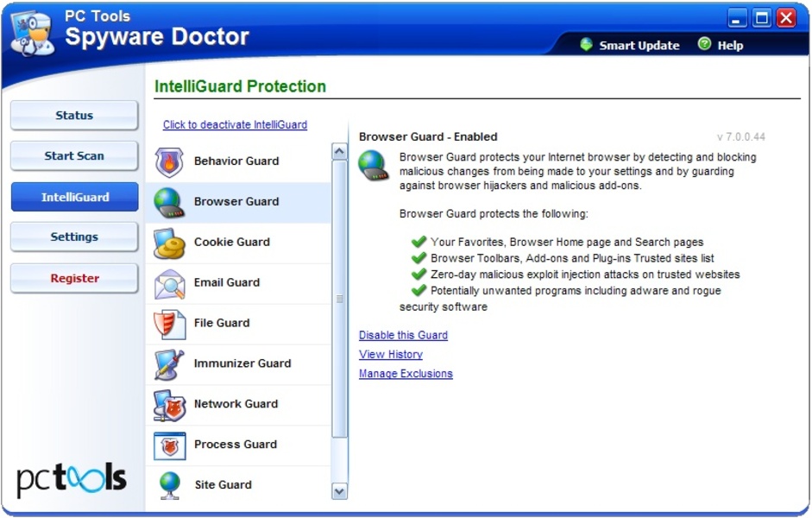Viewport: 812px width, 518px height.
Task: Click the guard list scroll up arrow
Action: 339,151
